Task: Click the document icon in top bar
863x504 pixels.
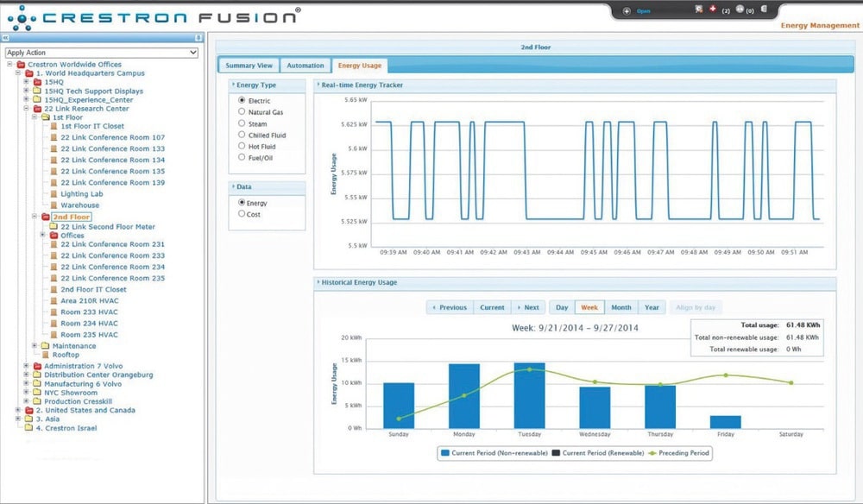Action: (764, 9)
